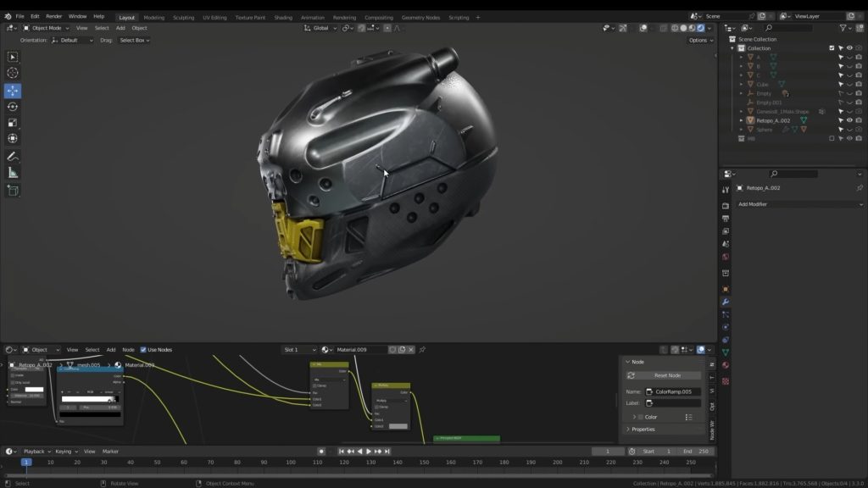
Task: Open the Modifier properties wrench tab
Action: (x=726, y=301)
